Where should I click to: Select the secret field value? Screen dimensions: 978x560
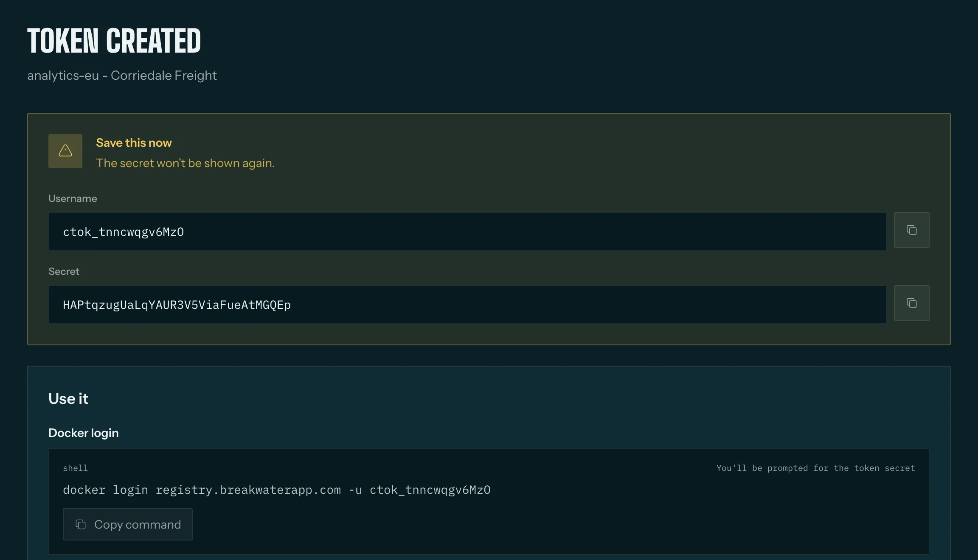pyautogui.click(x=467, y=305)
